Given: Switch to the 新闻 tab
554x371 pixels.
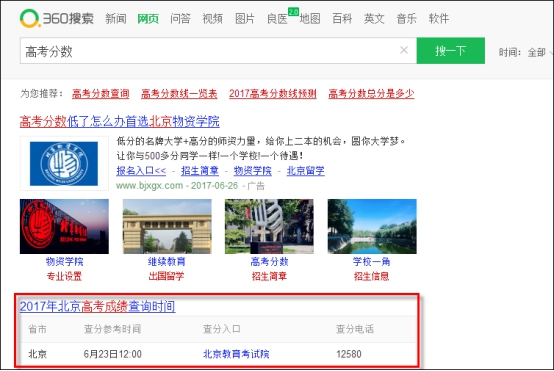Looking at the screenshot, I should [x=116, y=18].
